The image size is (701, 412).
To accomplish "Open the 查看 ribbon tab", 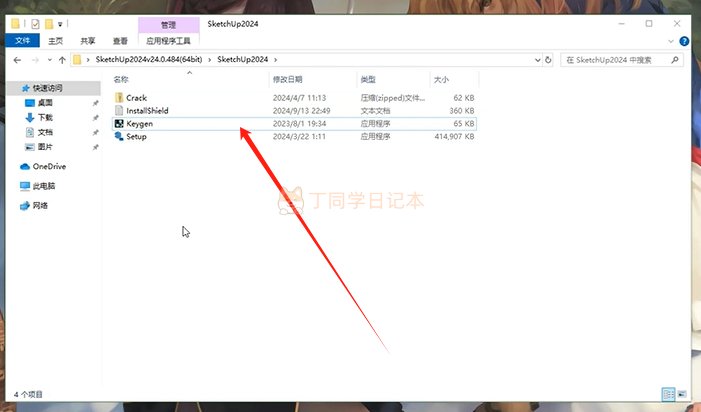I will click(x=120, y=41).
